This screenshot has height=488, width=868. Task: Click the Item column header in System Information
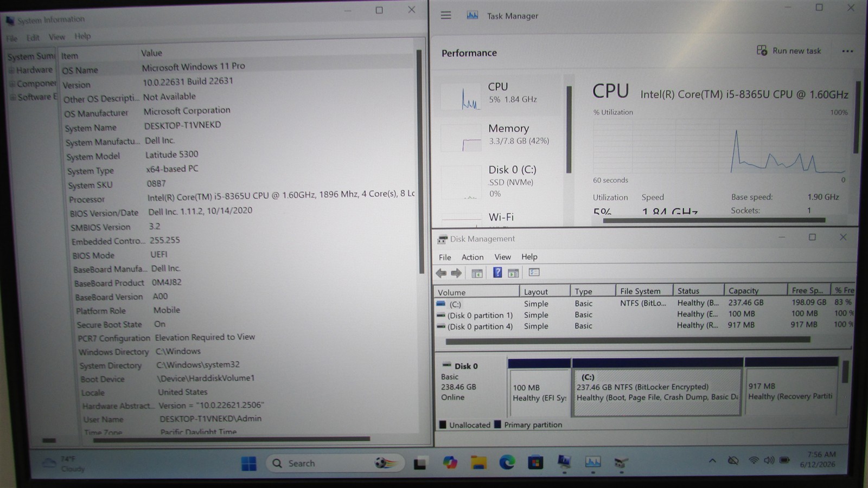(98, 55)
